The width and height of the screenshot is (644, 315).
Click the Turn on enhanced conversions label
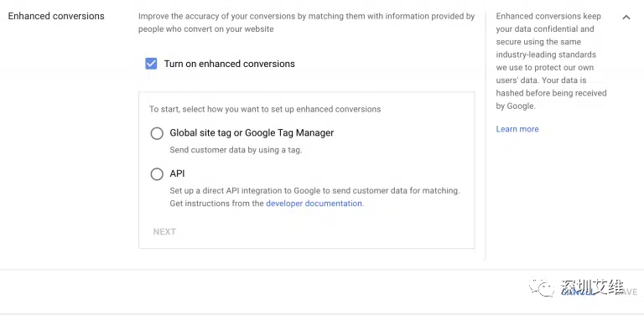click(x=230, y=64)
